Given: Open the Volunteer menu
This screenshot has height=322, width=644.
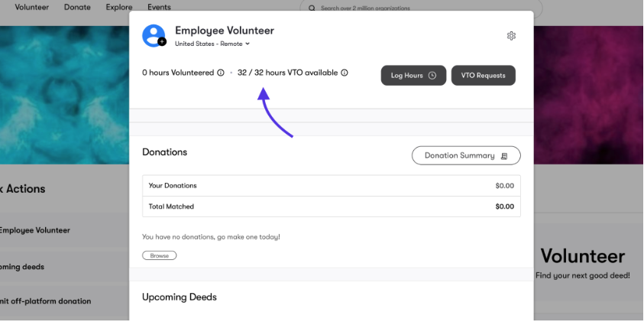Looking at the screenshot, I should click(x=31, y=7).
